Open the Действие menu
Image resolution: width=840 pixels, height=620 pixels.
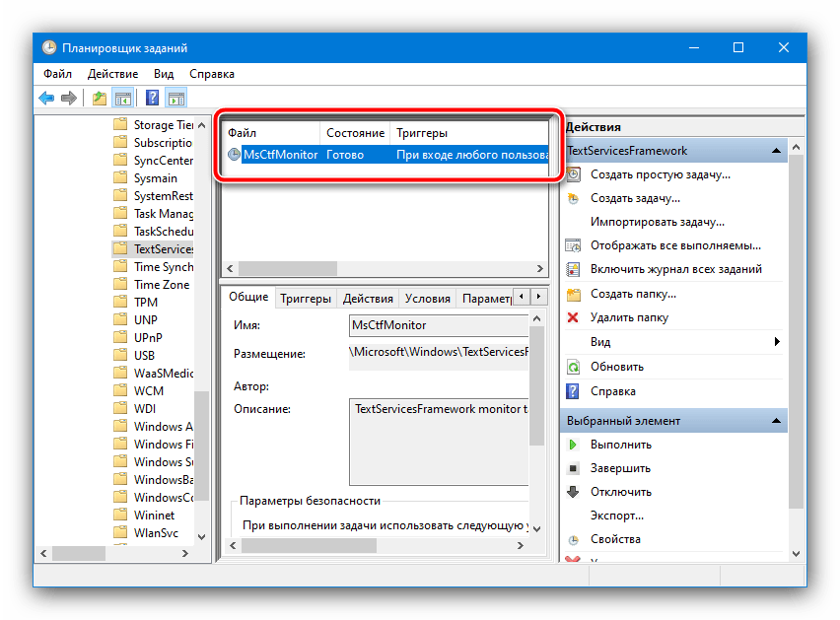(113, 74)
